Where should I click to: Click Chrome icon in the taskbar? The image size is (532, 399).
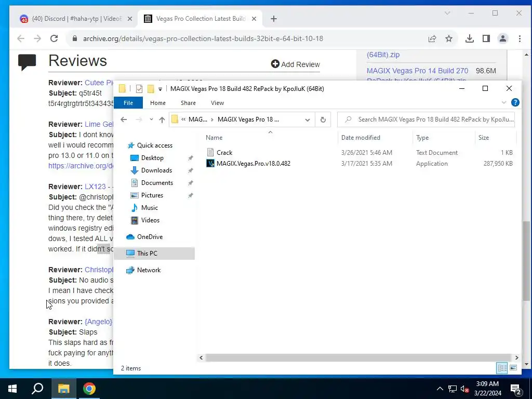coord(89,389)
